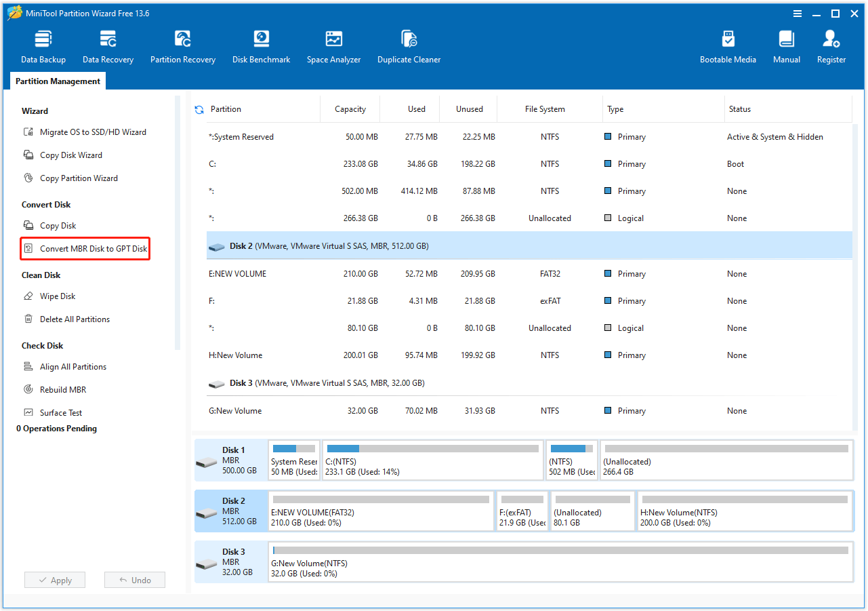Click the Undo button

pyautogui.click(x=135, y=580)
